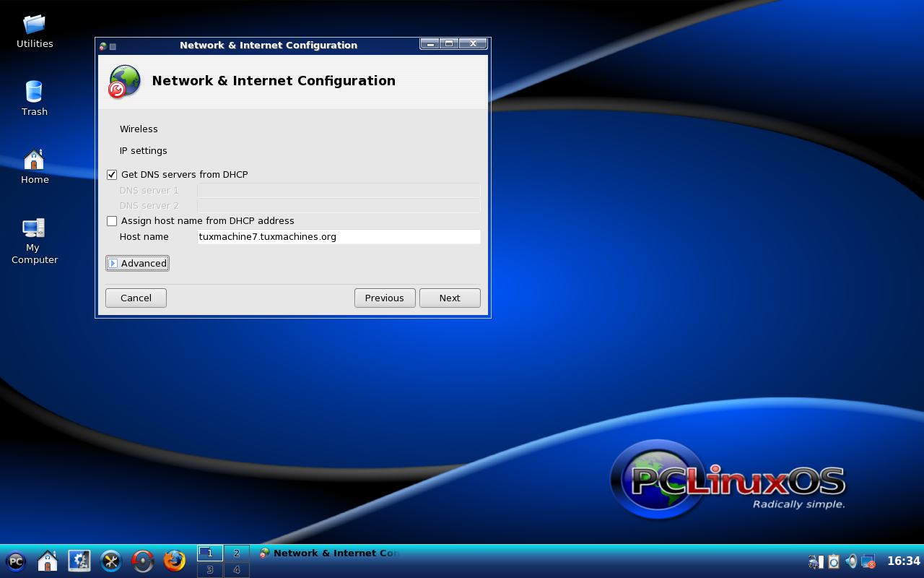Check Assign host name from DHCP address

pos(112,221)
